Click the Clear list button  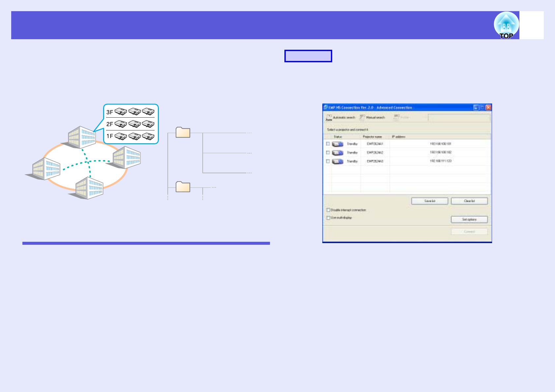tap(469, 201)
